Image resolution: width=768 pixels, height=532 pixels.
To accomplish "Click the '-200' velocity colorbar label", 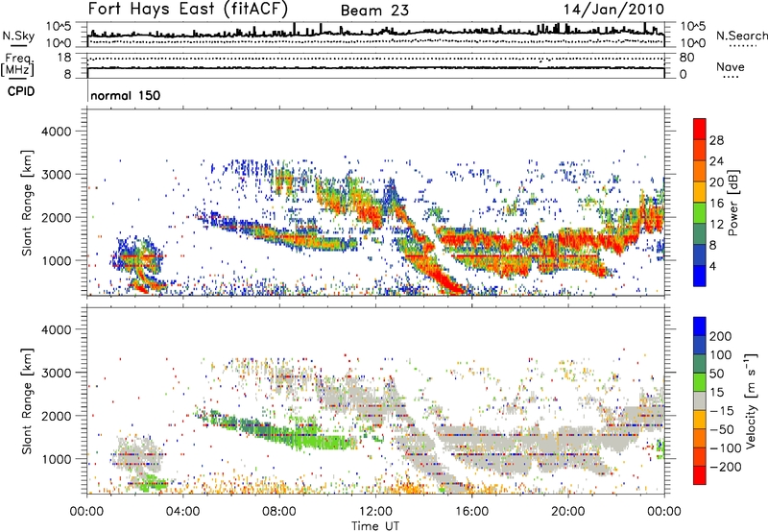I will (x=725, y=468).
